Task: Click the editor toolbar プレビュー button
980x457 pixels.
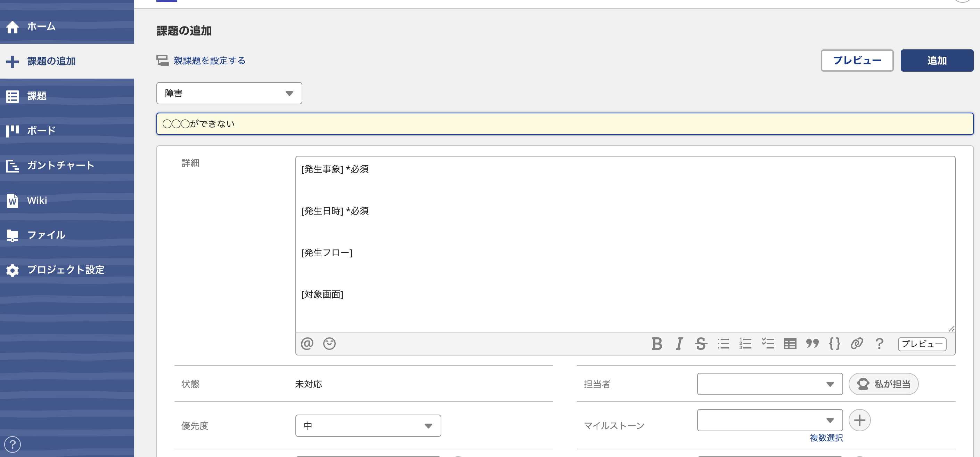Action: point(922,344)
